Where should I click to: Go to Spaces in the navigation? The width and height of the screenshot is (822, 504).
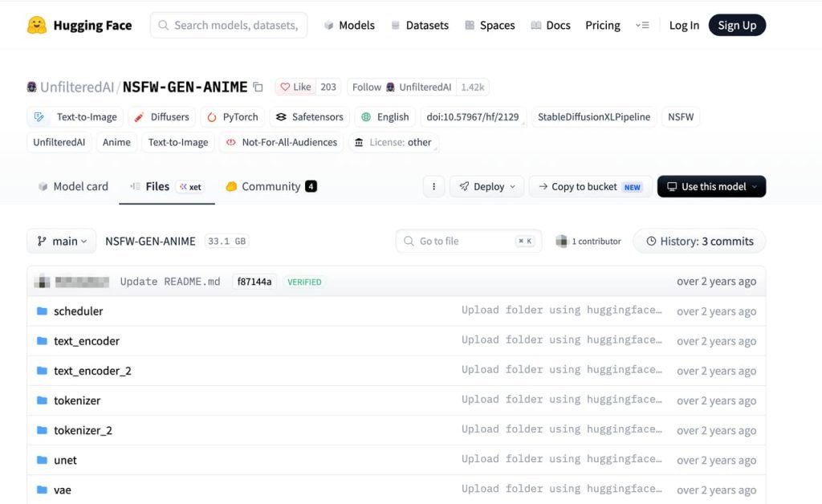tap(490, 25)
